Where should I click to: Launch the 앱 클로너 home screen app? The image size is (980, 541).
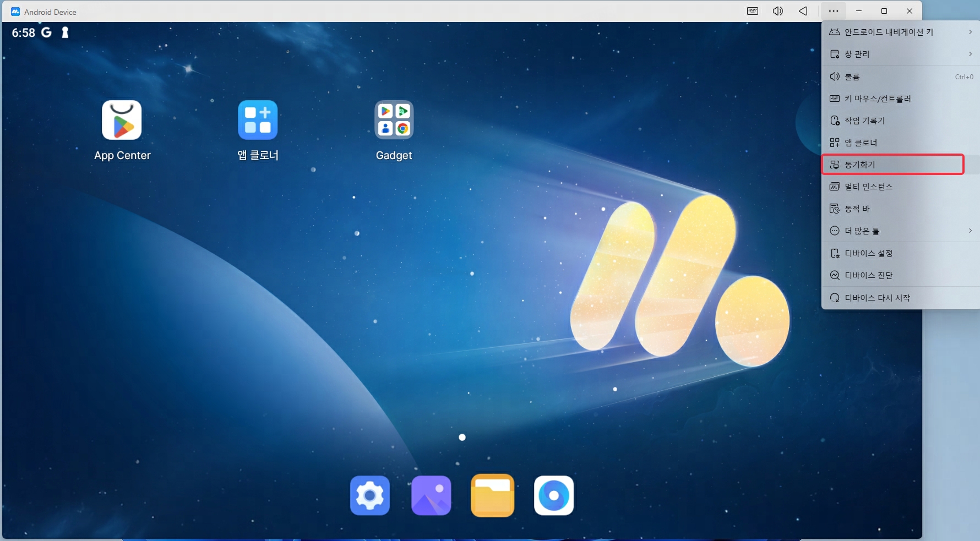(x=258, y=120)
